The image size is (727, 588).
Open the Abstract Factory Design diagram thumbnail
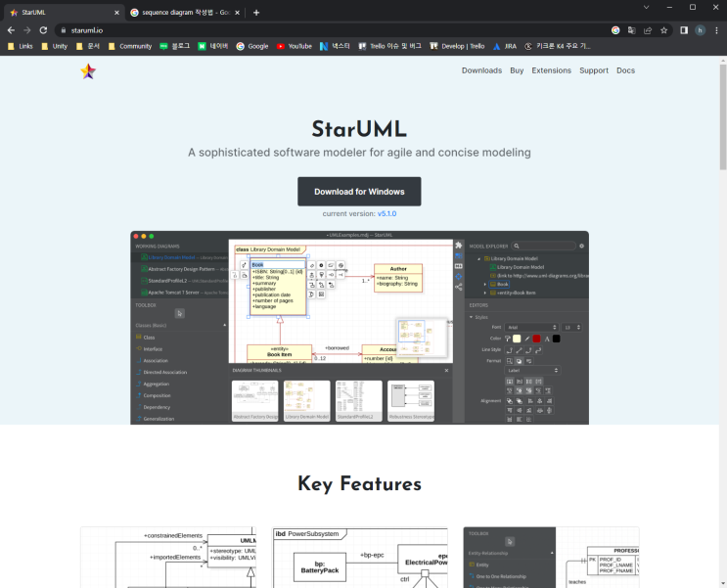[x=255, y=401]
